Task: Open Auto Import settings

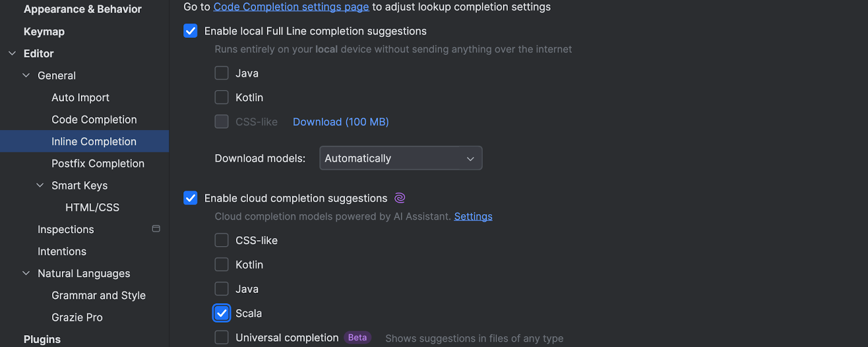Action: pyautogui.click(x=80, y=98)
